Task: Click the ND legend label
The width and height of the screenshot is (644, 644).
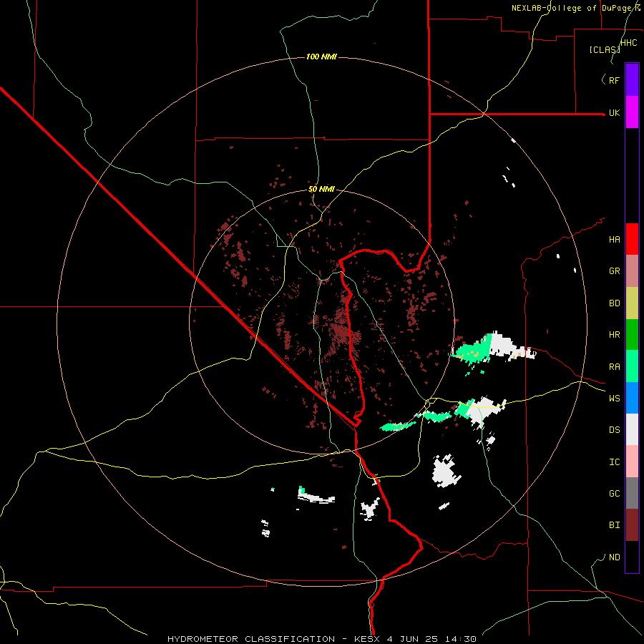Action: click(x=614, y=557)
